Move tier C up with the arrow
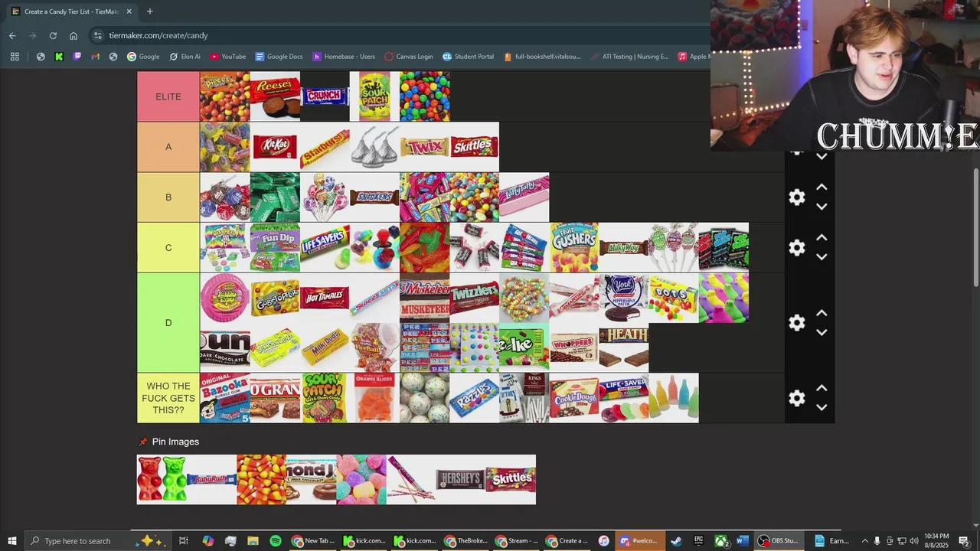 coord(822,238)
